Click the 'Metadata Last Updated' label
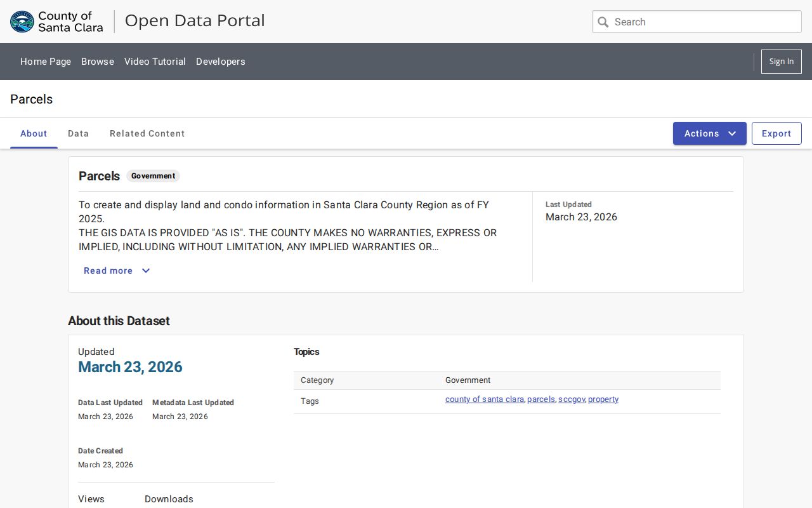Image resolution: width=812 pixels, height=508 pixels. coord(193,403)
